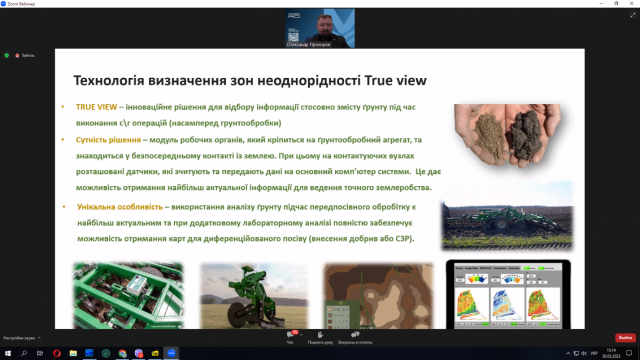
Task: Show hidden system tray icons
Action: tap(568, 353)
